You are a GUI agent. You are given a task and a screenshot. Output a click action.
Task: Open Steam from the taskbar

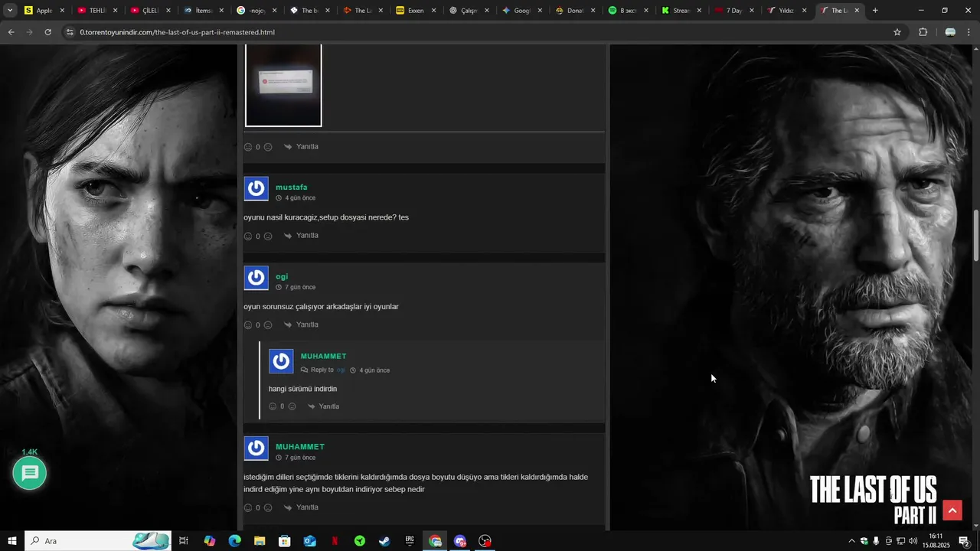click(x=384, y=541)
